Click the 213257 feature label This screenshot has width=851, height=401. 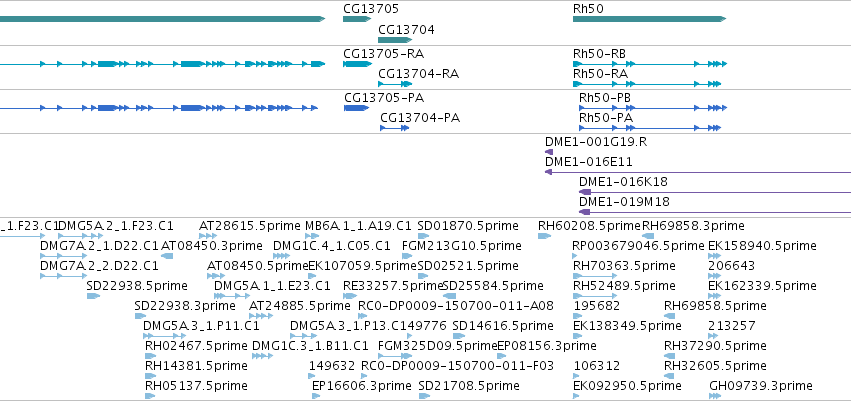(x=732, y=326)
